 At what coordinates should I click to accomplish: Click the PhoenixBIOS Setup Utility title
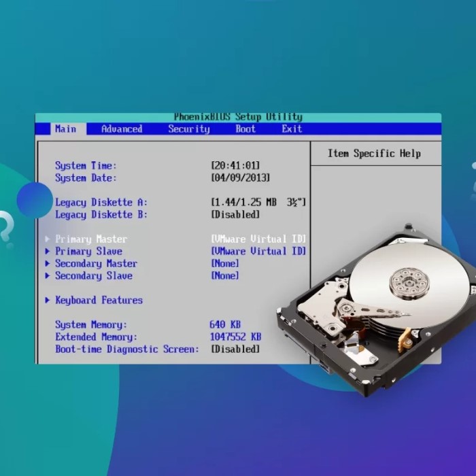point(238,117)
